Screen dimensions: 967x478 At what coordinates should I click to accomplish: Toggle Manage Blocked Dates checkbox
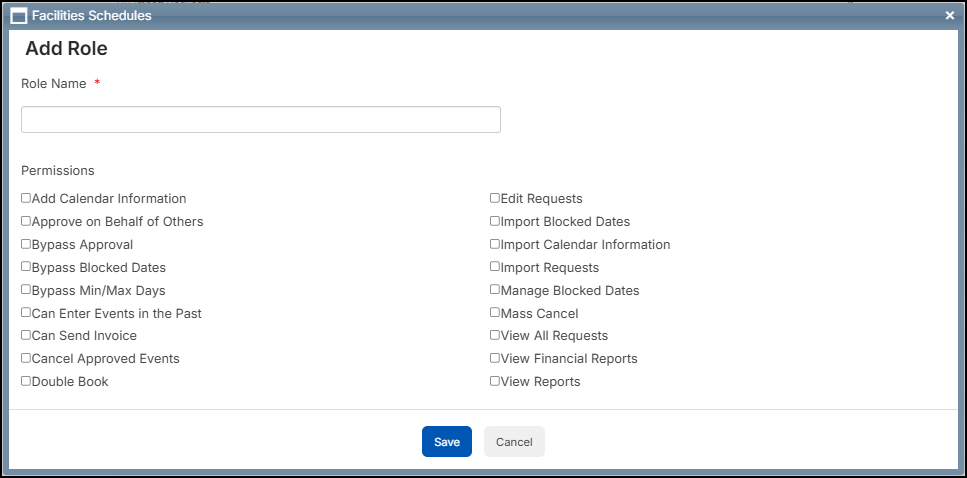tap(495, 289)
